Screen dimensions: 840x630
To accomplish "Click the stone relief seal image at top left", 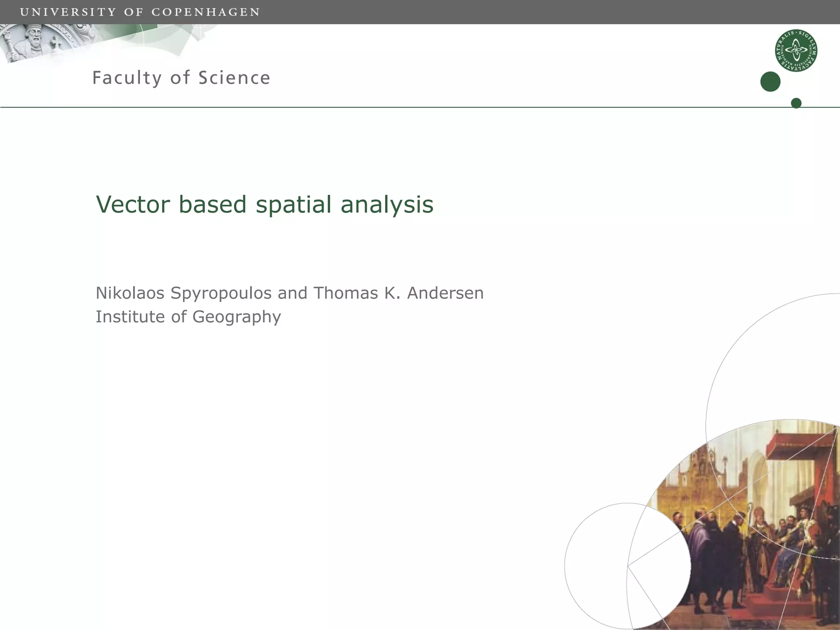I will point(49,43).
